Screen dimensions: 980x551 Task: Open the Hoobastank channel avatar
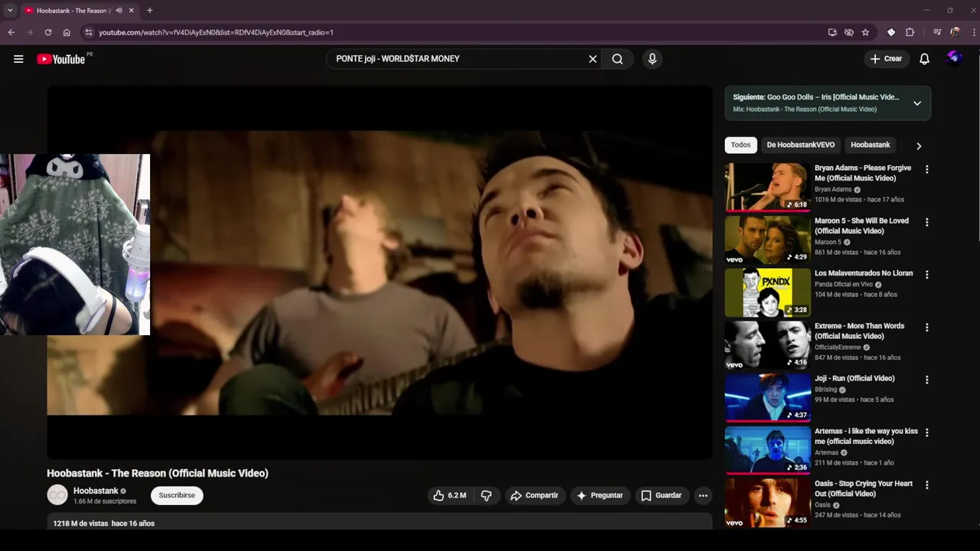tap(57, 496)
